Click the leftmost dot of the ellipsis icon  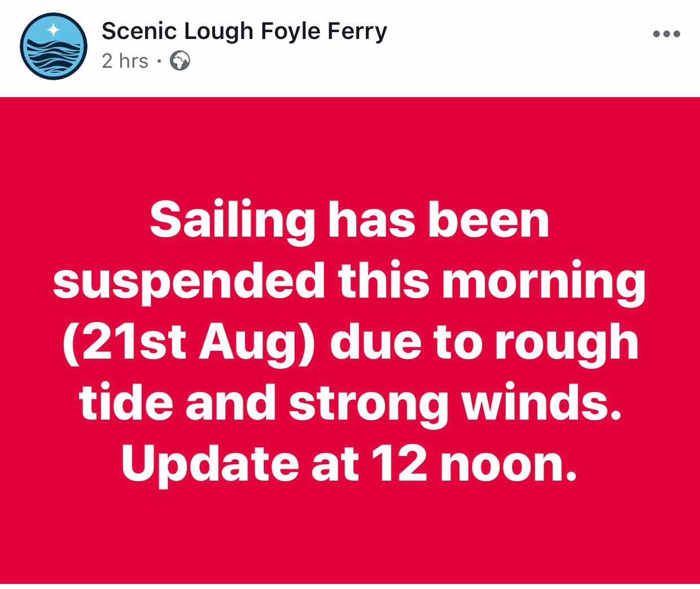[657, 34]
